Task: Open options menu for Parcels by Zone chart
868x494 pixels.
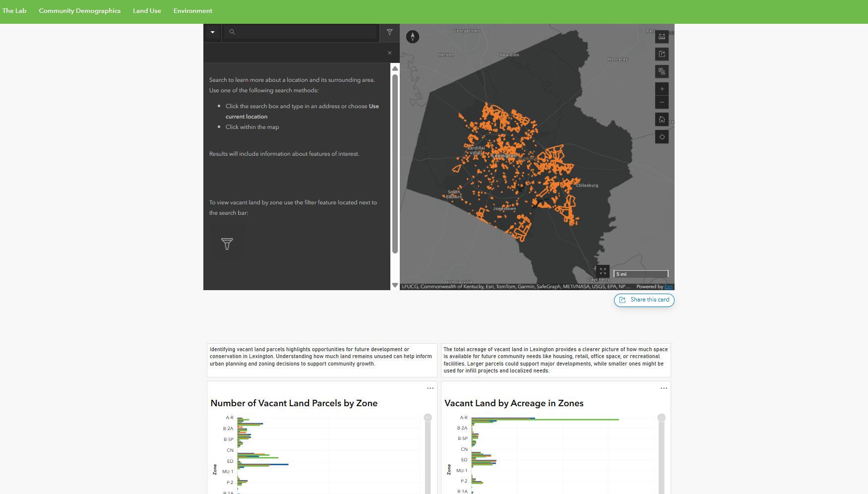Action: pos(430,388)
